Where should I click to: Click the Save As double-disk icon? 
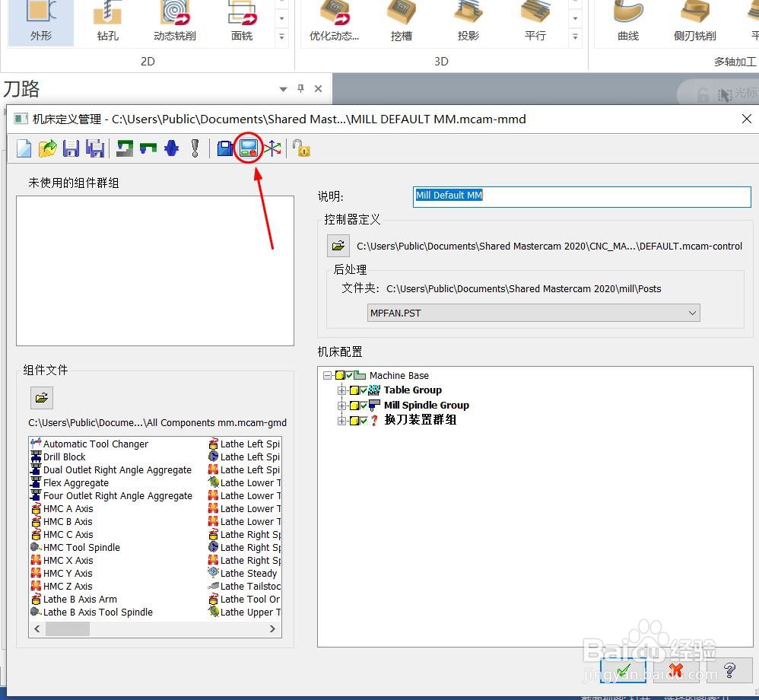(95, 148)
